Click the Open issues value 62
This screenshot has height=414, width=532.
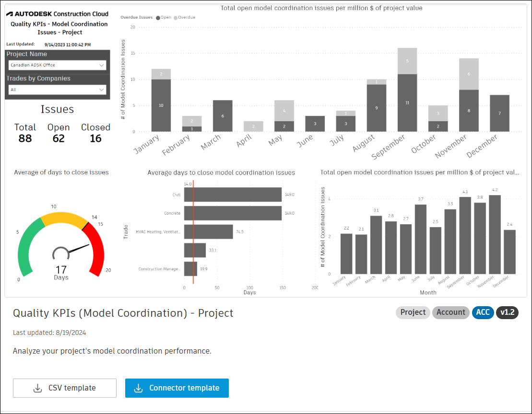[x=59, y=138]
